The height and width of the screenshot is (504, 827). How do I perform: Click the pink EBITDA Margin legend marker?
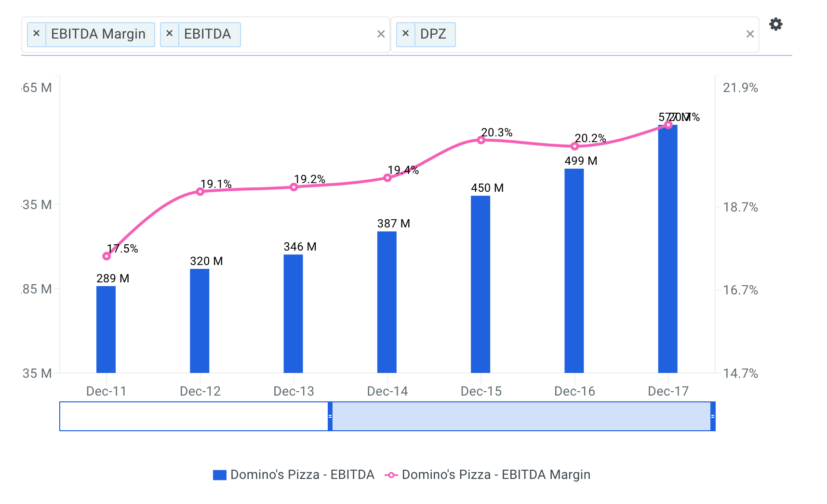pyautogui.click(x=391, y=476)
